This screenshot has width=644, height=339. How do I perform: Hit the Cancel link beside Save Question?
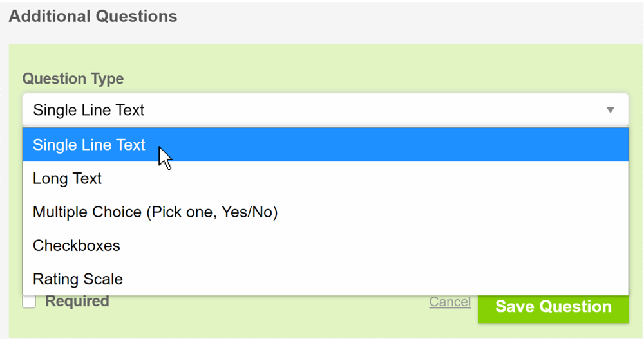tap(450, 302)
